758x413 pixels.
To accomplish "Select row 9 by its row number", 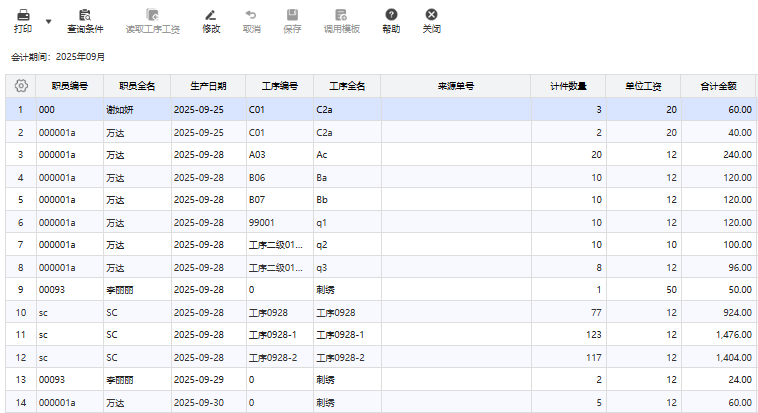I will tap(20, 289).
